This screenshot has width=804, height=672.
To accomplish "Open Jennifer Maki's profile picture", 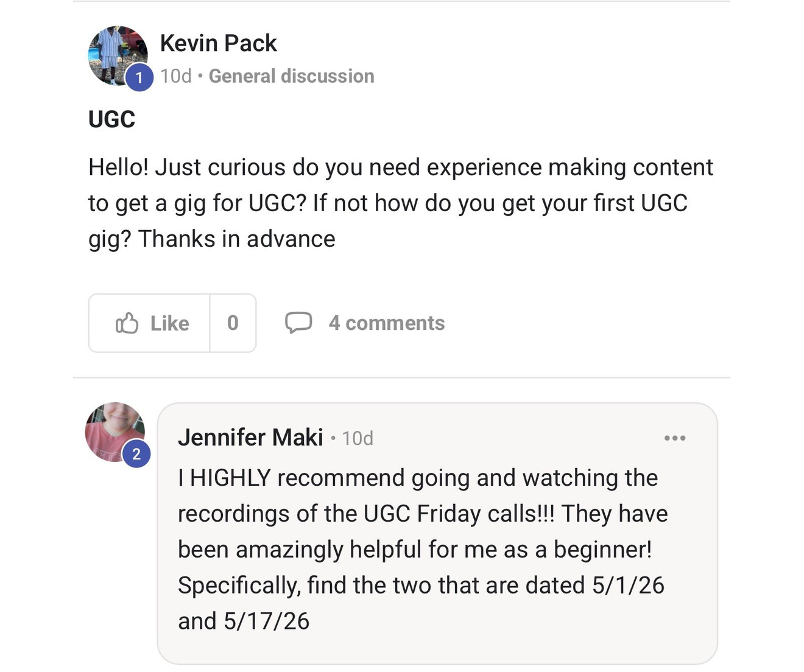I will pos(115,432).
